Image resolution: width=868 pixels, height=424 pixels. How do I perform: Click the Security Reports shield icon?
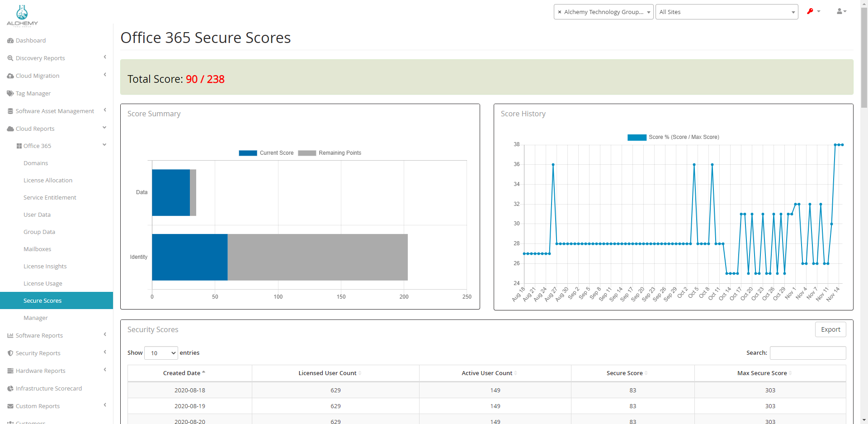click(x=10, y=353)
